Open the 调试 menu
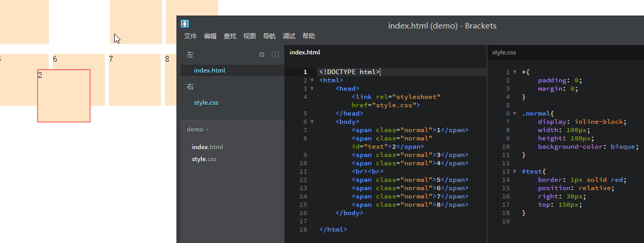The image size is (644, 243). 289,36
